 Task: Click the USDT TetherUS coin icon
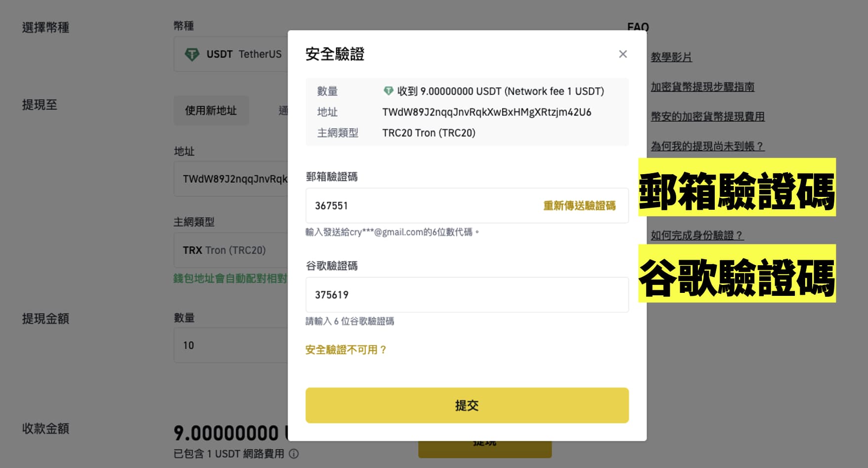pyautogui.click(x=192, y=54)
